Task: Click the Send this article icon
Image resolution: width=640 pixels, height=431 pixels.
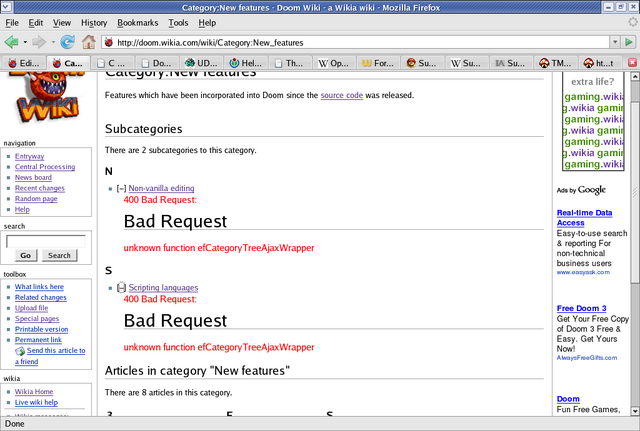Action: (x=20, y=351)
